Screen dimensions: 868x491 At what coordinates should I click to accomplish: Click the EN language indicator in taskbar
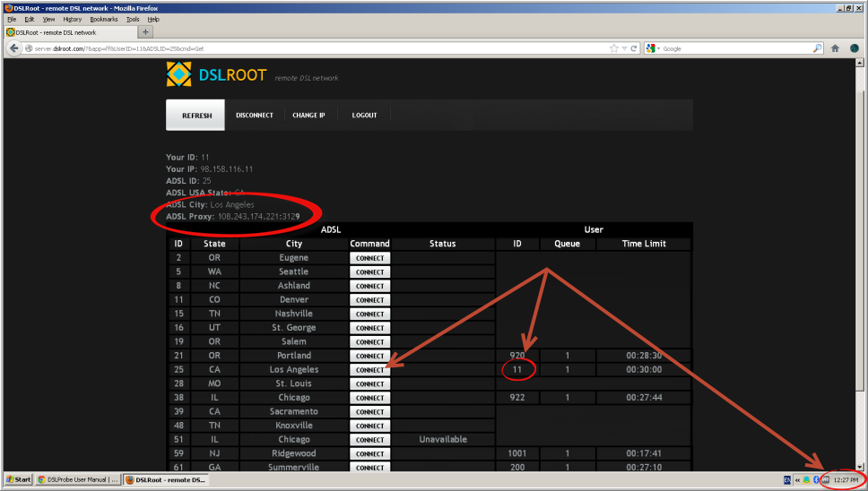[x=787, y=480]
